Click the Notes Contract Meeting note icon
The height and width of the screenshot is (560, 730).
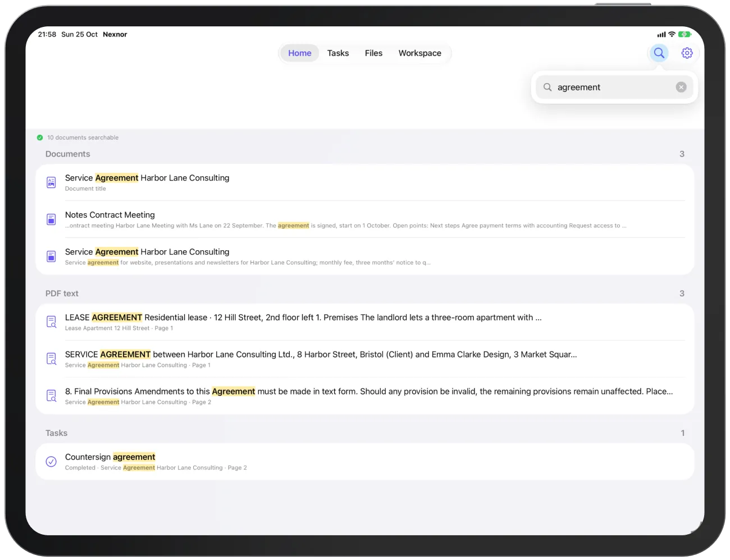pyautogui.click(x=51, y=219)
